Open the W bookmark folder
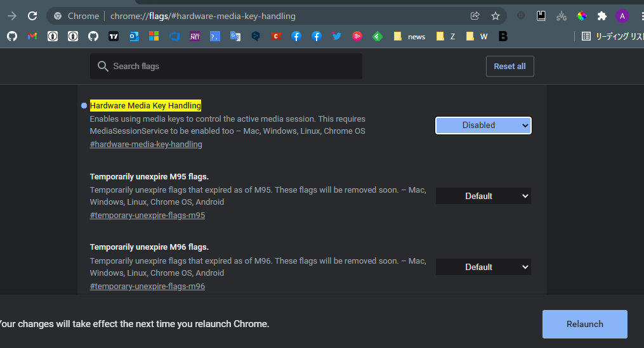The image size is (644, 348). [476, 37]
